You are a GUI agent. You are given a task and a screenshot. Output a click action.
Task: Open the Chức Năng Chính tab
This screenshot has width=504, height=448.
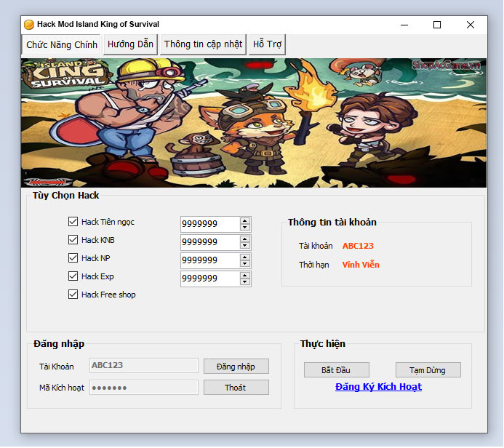point(61,44)
